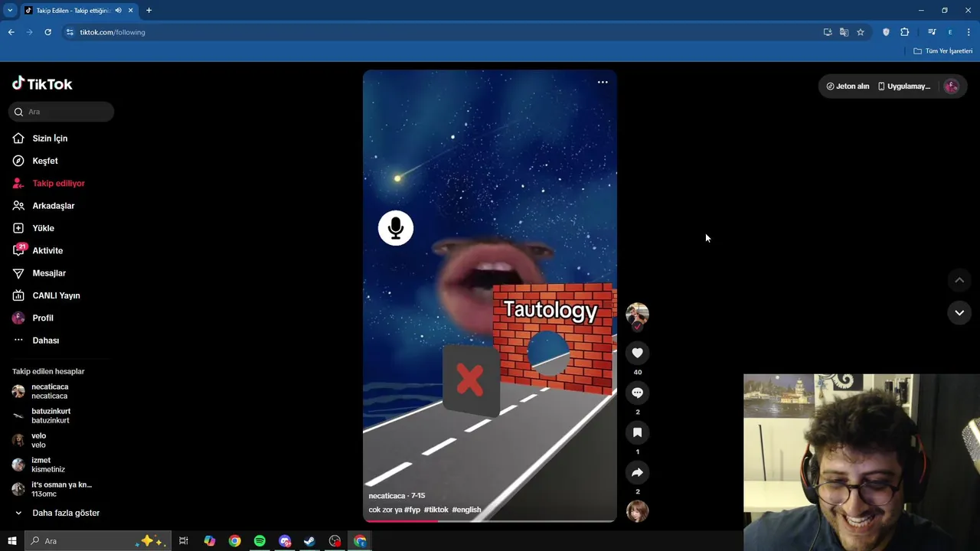Mute the tab audio speaker icon
Screen dimensions: 980x551
point(118,11)
